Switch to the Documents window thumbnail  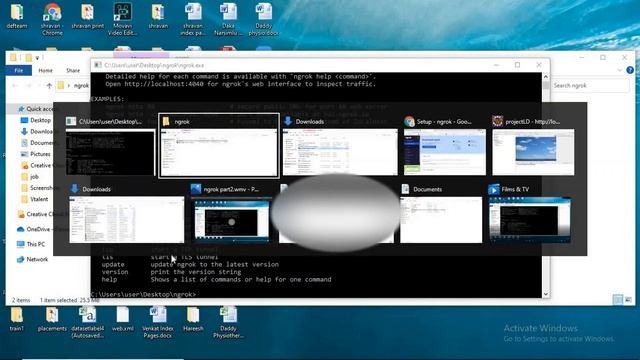pyautogui.click(x=441, y=213)
